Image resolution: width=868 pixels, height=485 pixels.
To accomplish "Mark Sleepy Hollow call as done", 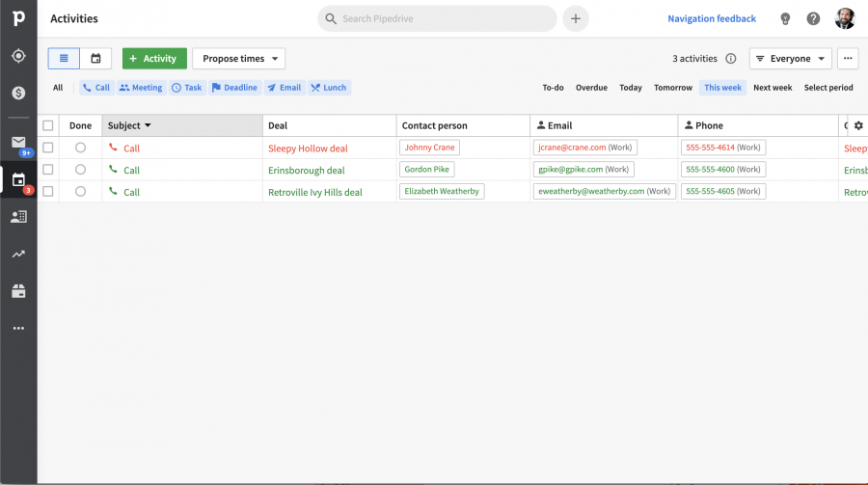I will tap(80, 148).
